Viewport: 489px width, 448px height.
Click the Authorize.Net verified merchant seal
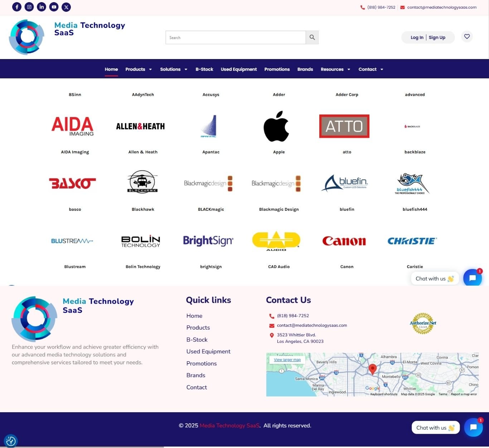(423, 323)
